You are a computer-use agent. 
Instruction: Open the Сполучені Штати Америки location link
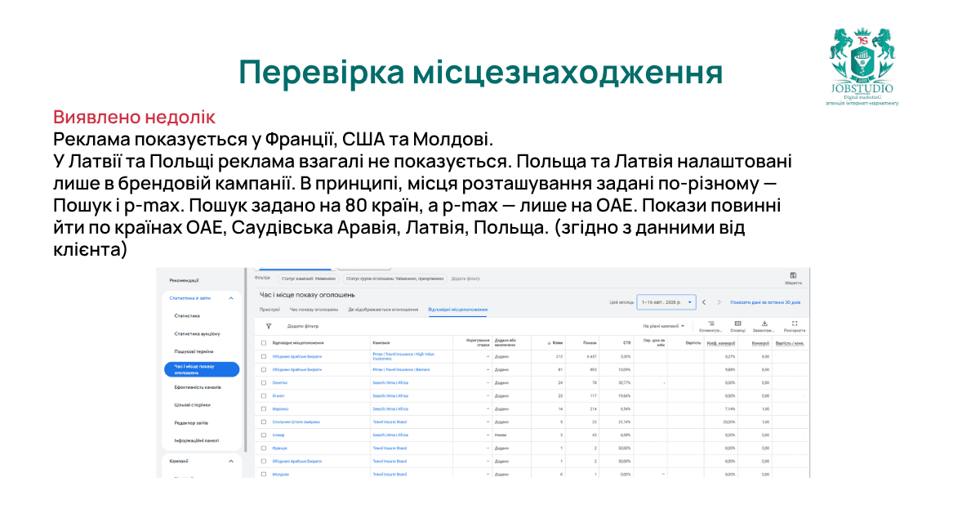pos(296,422)
